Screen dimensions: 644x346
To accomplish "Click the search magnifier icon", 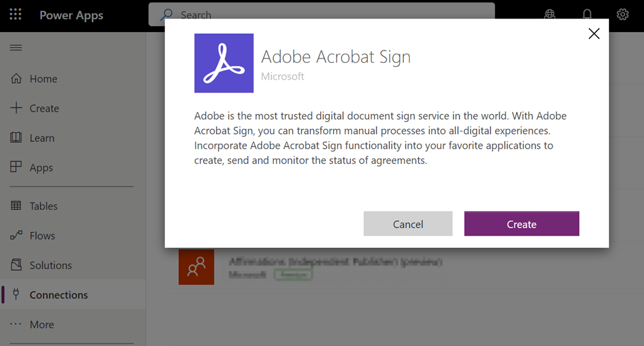I will pyautogui.click(x=167, y=14).
